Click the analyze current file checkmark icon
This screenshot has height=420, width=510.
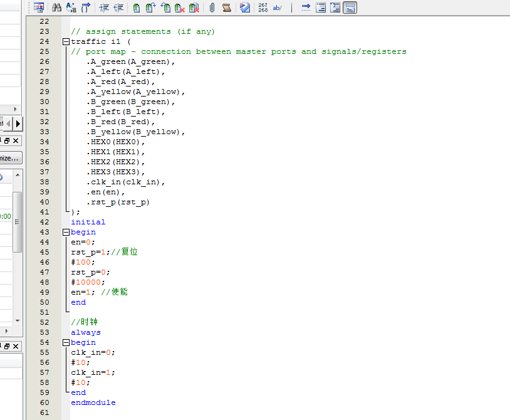(245, 8)
